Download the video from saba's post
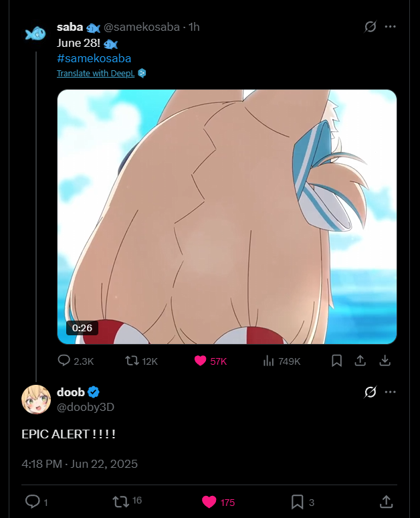This screenshot has width=420, height=518. point(385,361)
